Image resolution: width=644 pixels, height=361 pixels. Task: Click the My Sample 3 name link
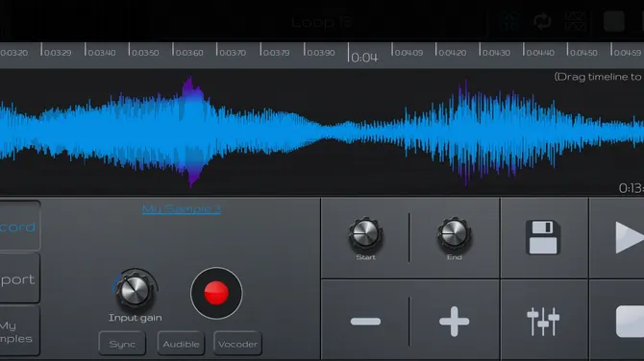(x=182, y=208)
